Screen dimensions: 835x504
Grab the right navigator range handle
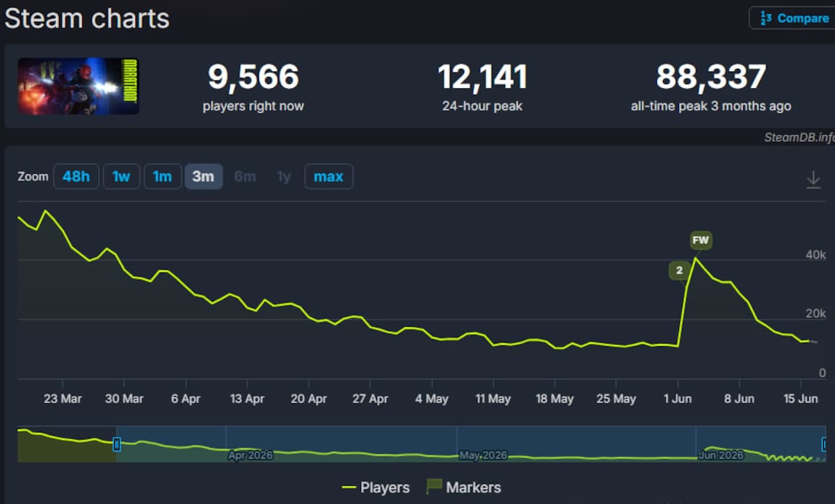(x=825, y=444)
